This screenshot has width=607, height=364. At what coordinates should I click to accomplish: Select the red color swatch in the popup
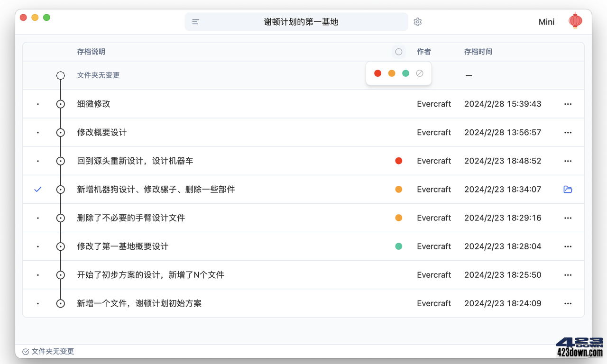click(377, 73)
